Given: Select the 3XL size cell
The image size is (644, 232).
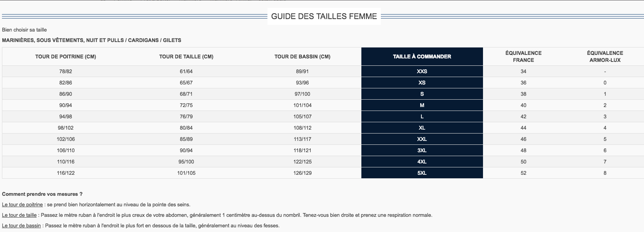Looking at the screenshot, I should point(422,150).
